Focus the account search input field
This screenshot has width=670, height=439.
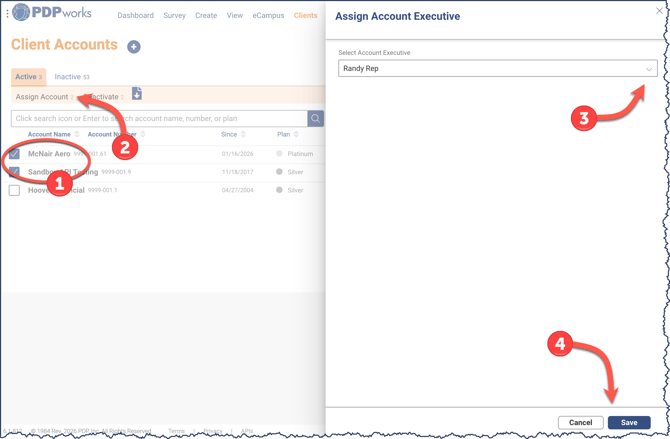pyautogui.click(x=159, y=118)
